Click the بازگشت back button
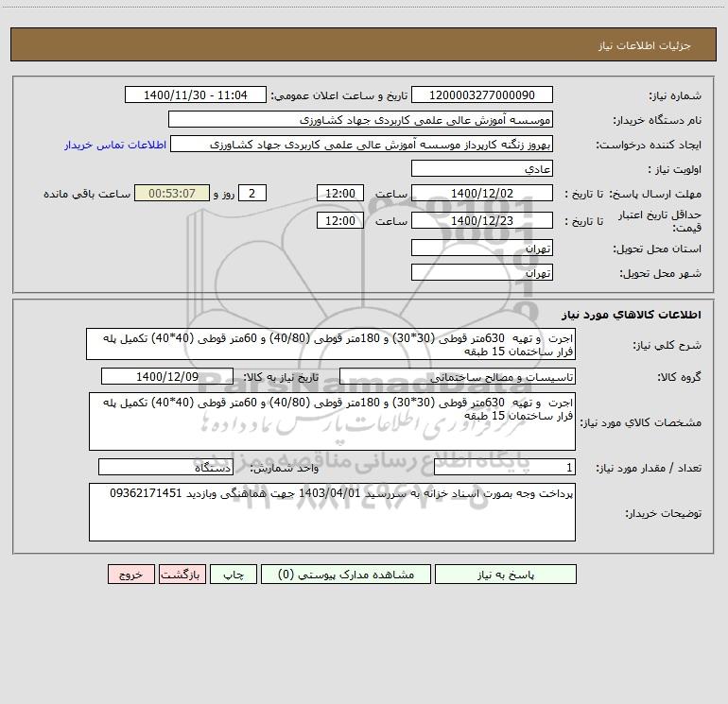The image size is (728, 704). pos(182,575)
